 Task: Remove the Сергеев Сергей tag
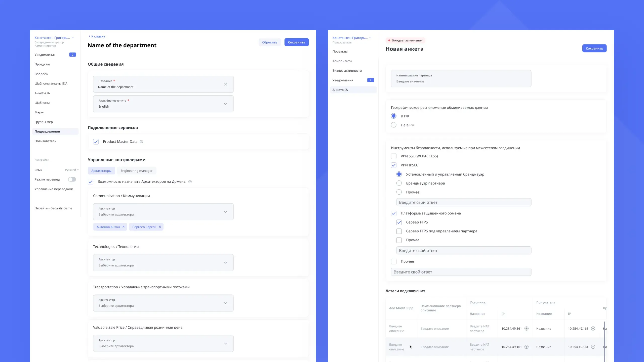pos(160,227)
